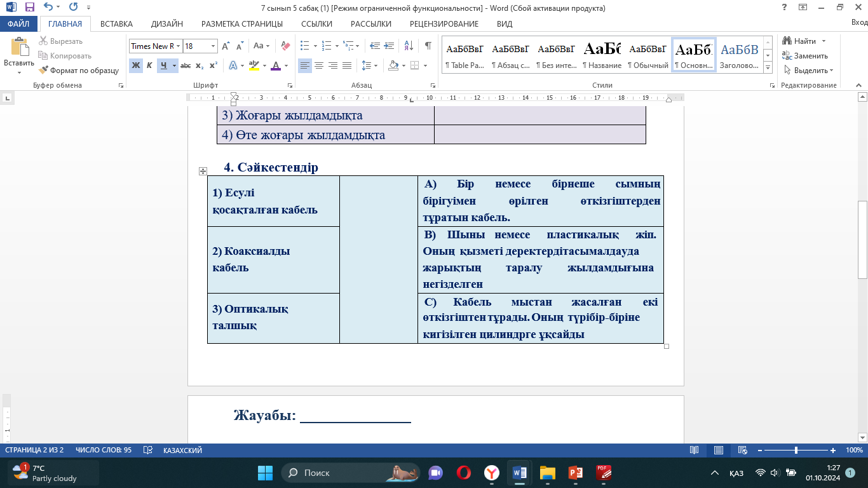Toggle Print Layout view in status bar

(718, 450)
